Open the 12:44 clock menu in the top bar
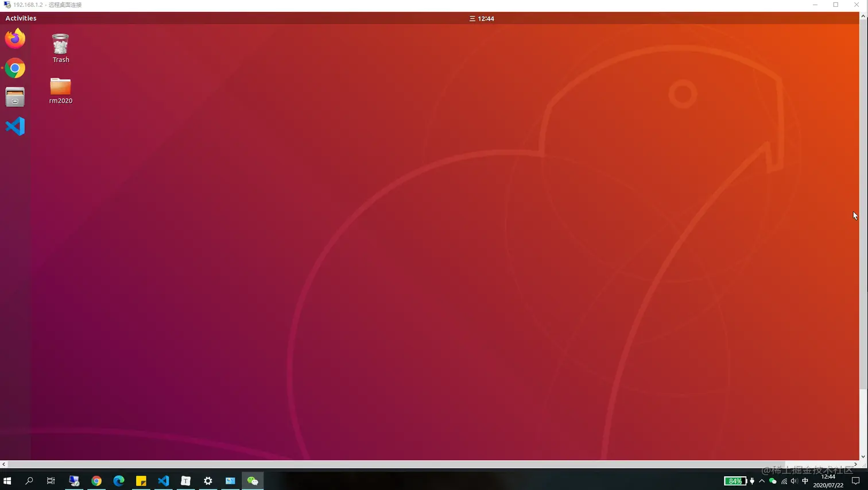 [x=482, y=18]
